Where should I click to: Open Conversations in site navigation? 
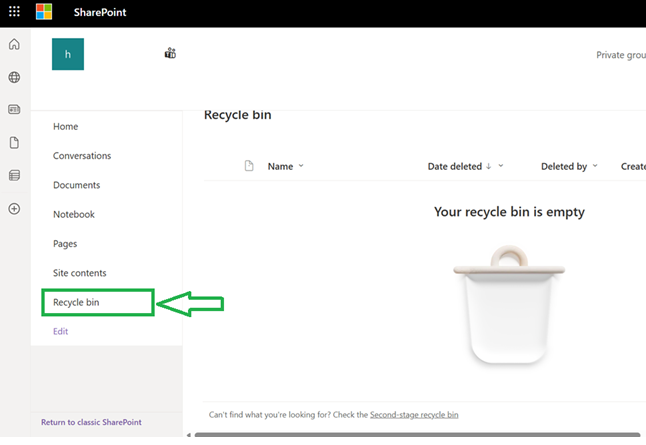[x=82, y=156]
